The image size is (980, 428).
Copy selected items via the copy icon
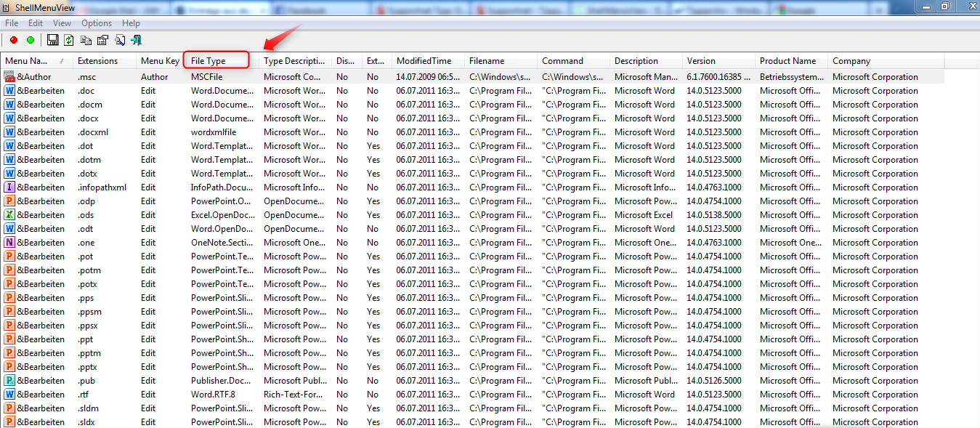click(x=86, y=39)
